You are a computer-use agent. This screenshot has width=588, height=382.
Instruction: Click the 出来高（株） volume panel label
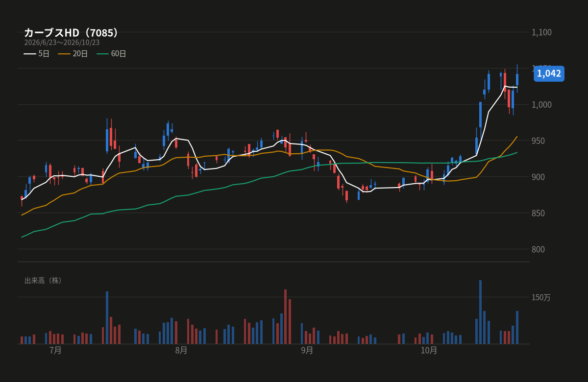pyautogui.click(x=43, y=281)
